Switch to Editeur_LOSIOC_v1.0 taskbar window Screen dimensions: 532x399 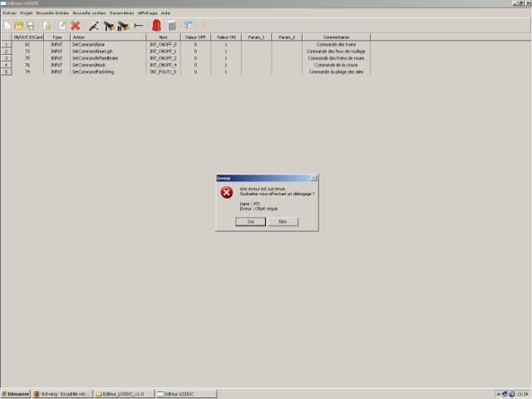click(125, 393)
